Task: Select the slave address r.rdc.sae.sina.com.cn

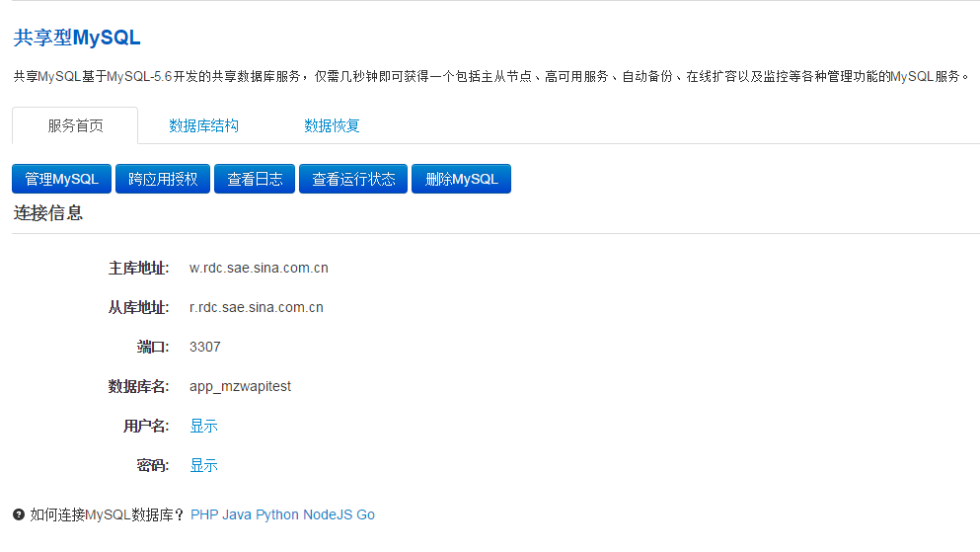Action: point(257,307)
